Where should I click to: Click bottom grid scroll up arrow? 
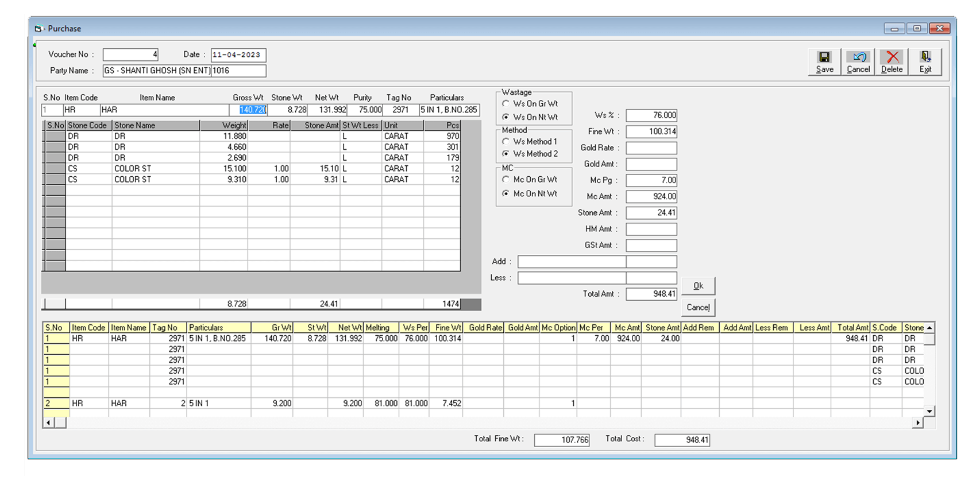coord(929,328)
